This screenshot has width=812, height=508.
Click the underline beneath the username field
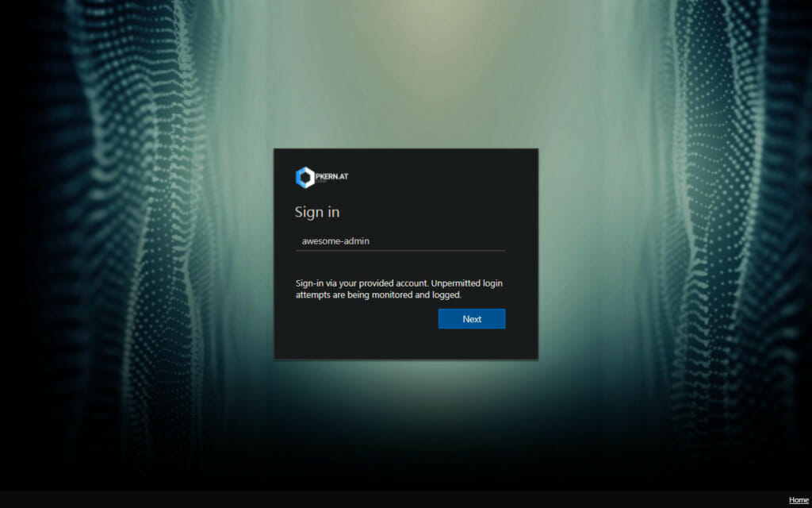click(x=400, y=249)
